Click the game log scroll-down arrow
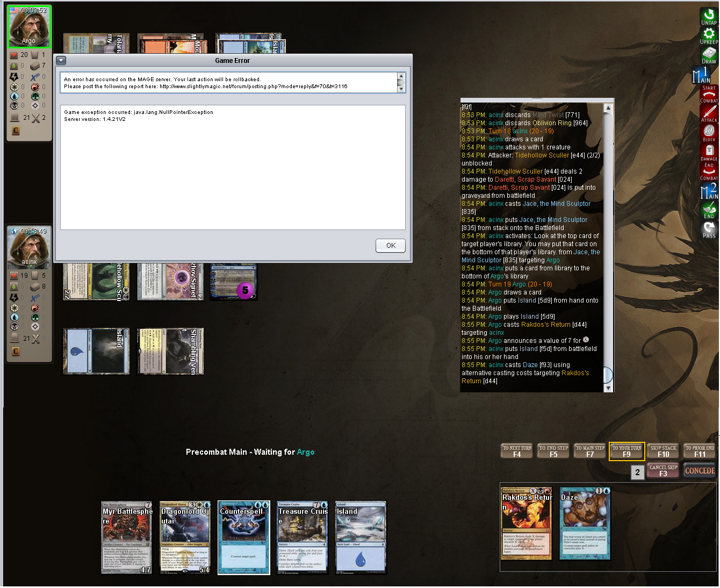This screenshot has height=588, width=720. [608, 388]
